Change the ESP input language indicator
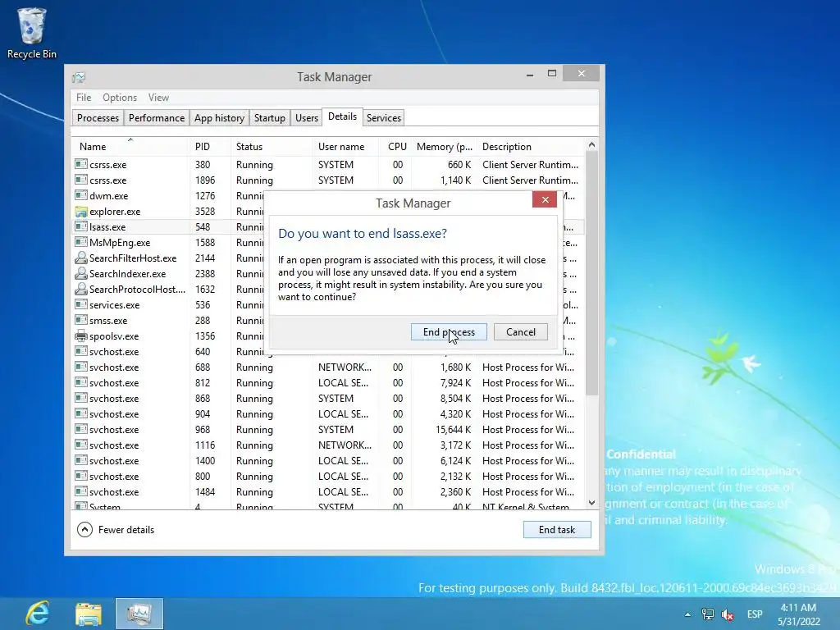The image size is (840, 630). 755,614
